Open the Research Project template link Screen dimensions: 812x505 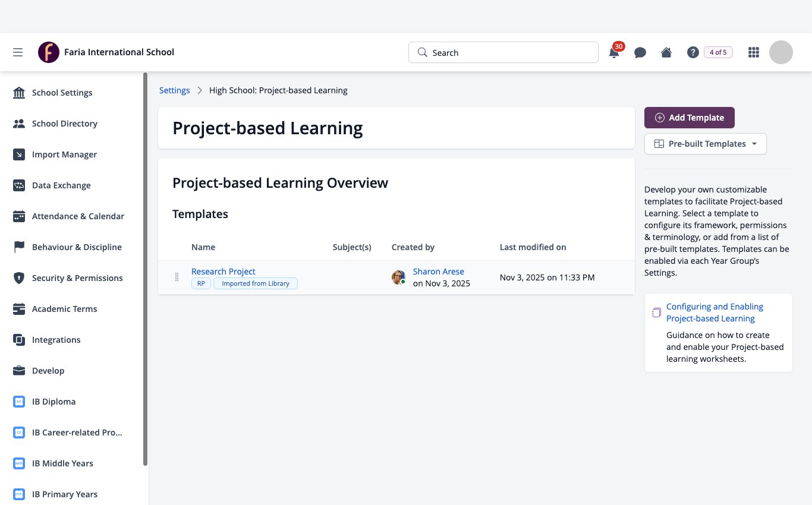pyautogui.click(x=224, y=272)
